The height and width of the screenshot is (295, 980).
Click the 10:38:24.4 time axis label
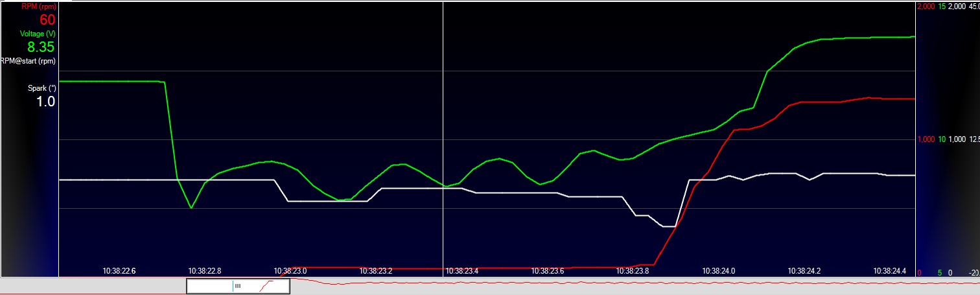[889, 271]
